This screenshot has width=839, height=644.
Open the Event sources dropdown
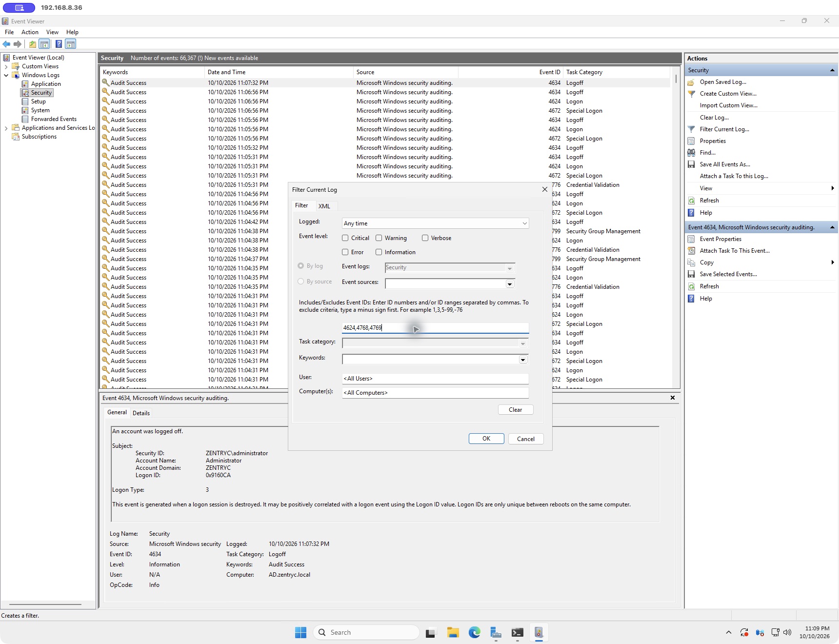pyautogui.click(x=510, y=284)
